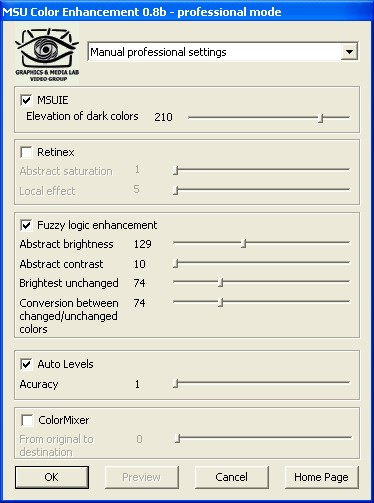This screenshot has width=374, height=503.
Task: Click the Brightest unchanged slider handle
Action: pyautogui.click(x=220, y=283)
